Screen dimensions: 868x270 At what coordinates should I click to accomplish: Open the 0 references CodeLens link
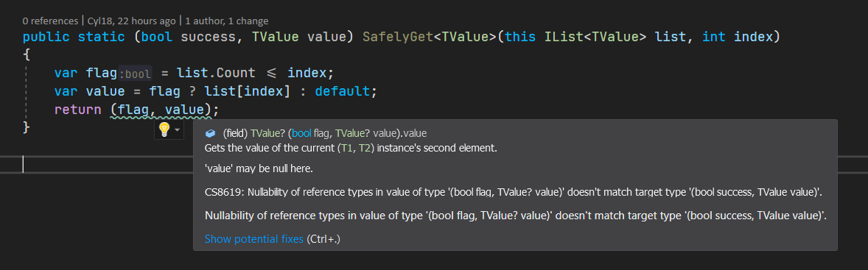pos(50,21)
